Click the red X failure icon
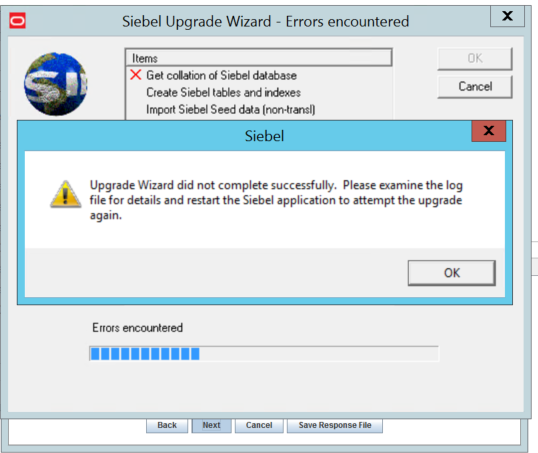The height and width of the screenshot is (453, 538). (x=136, y=74)
